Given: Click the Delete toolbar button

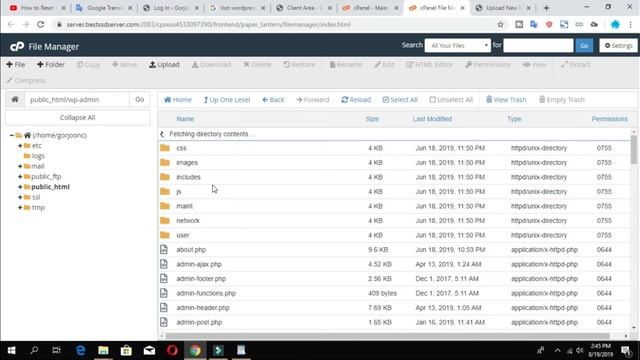Looking at the screenshot, I should click(257, 64).
